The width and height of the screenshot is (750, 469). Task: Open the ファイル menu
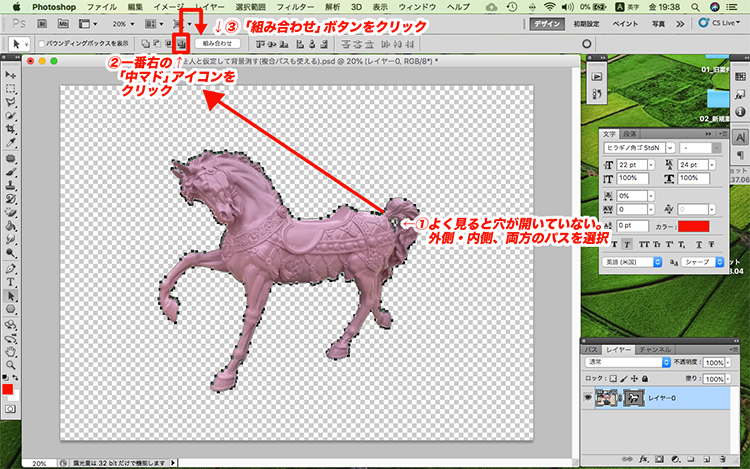point(101,7)
